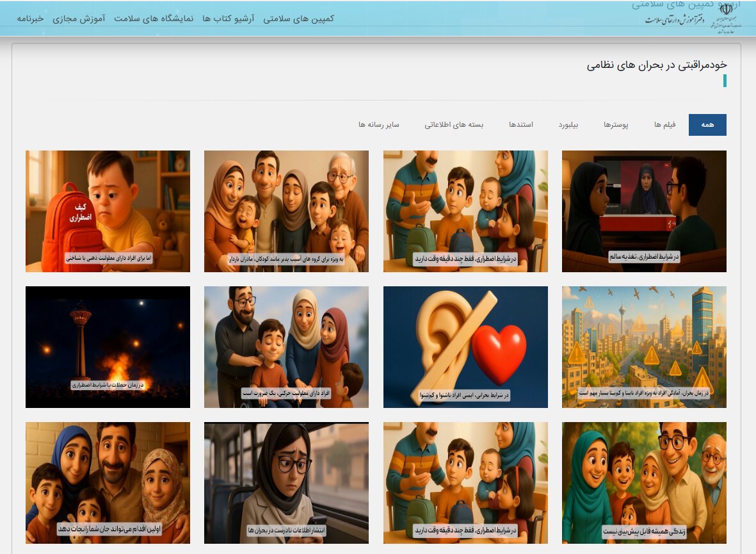Open the thumbnail زندگی همیشه قابل پیش بینی نیست
Viewport: 756px width, 554px height.
pyautogui.click(x=644, y=482)
